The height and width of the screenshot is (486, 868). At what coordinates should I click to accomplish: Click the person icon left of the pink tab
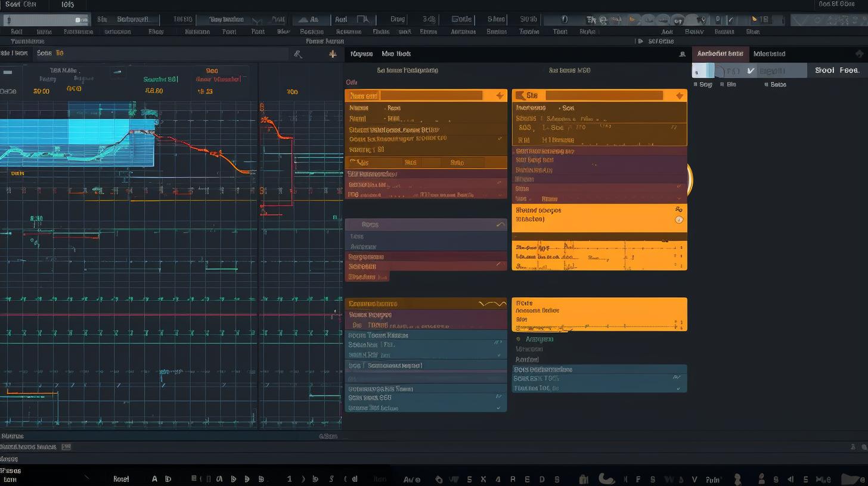pyautogui.click(x=682, y=54)
